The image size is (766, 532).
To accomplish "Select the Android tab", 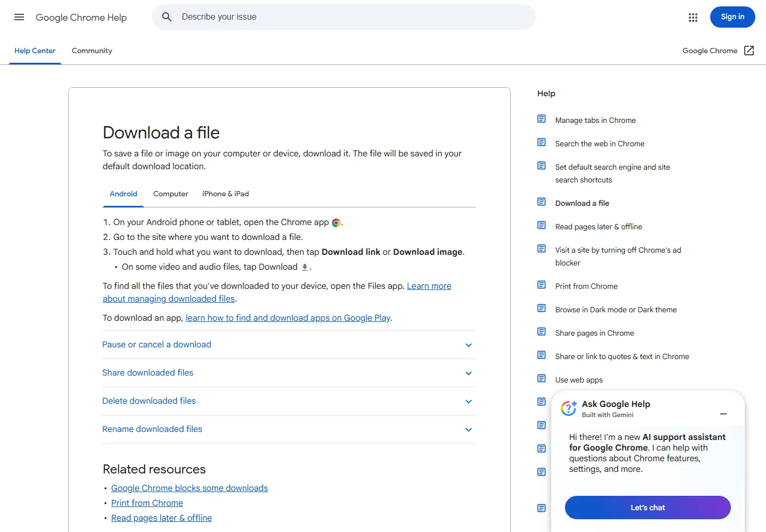I will (123, 194).
